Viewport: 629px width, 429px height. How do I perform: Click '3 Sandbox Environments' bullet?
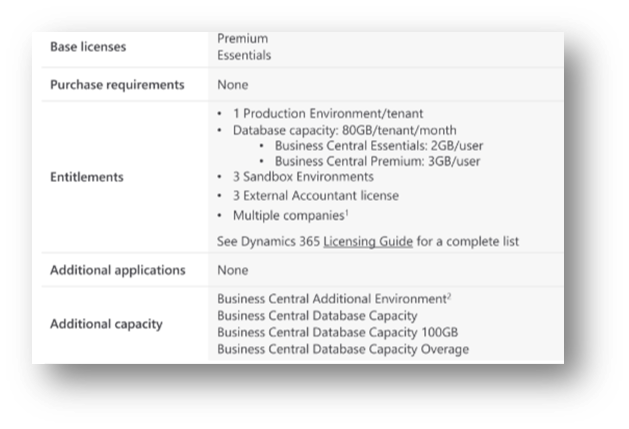coord(303,177)
